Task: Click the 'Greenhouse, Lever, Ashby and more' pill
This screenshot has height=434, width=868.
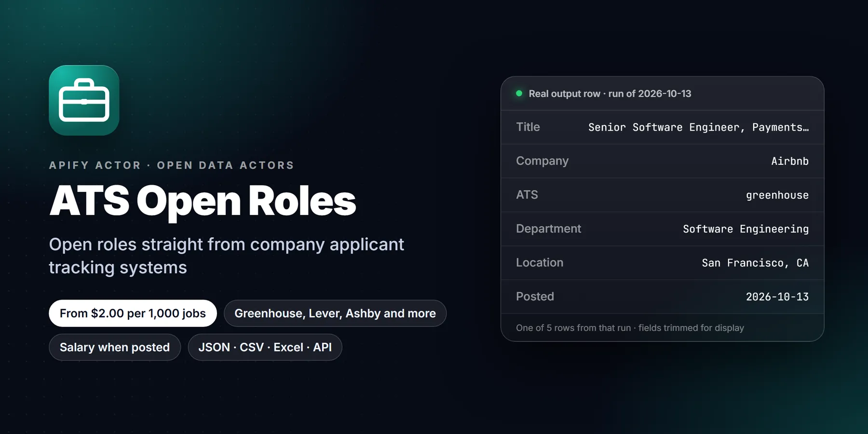Action: click(335, 313)
